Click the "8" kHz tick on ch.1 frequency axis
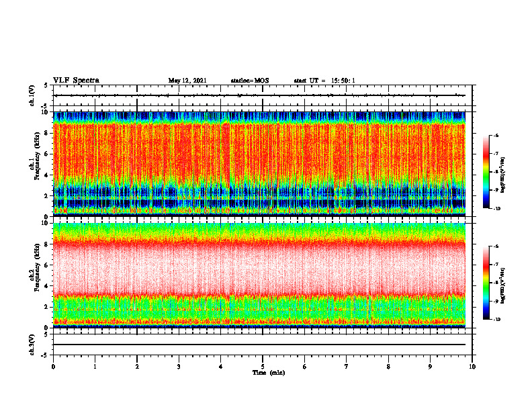Image resolution: width=532 pixels, height=411 pixels. pos(47,133)
